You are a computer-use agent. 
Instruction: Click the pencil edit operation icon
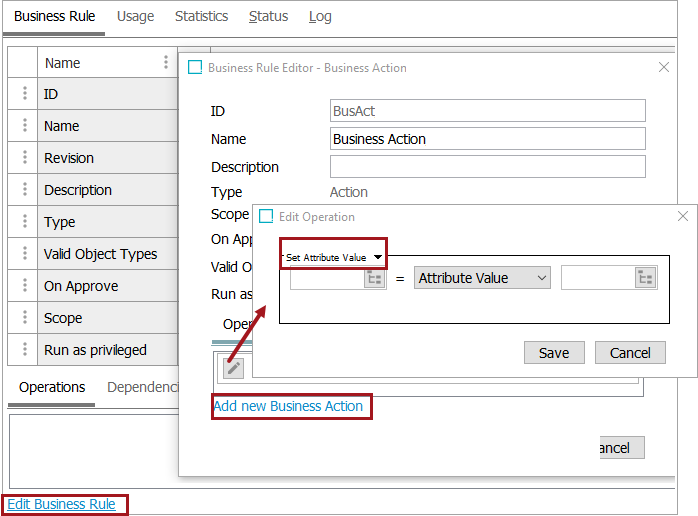(233, 368)
